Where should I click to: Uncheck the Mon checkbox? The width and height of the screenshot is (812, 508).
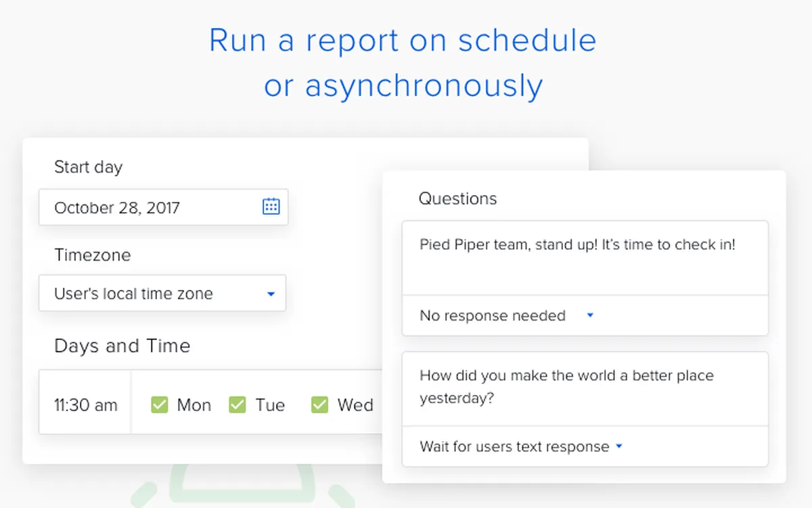pos(159,405)
